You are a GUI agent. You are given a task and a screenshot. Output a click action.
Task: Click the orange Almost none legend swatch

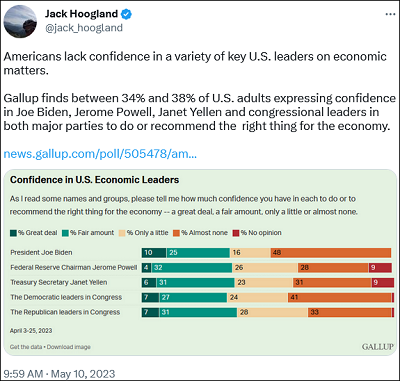[x=176, y=233]
